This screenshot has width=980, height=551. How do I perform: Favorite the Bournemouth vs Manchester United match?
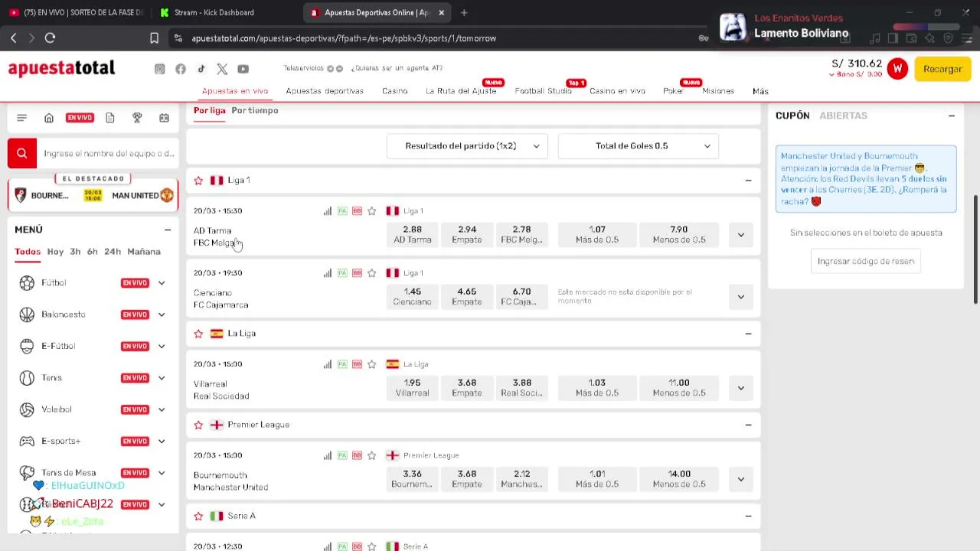372,455
